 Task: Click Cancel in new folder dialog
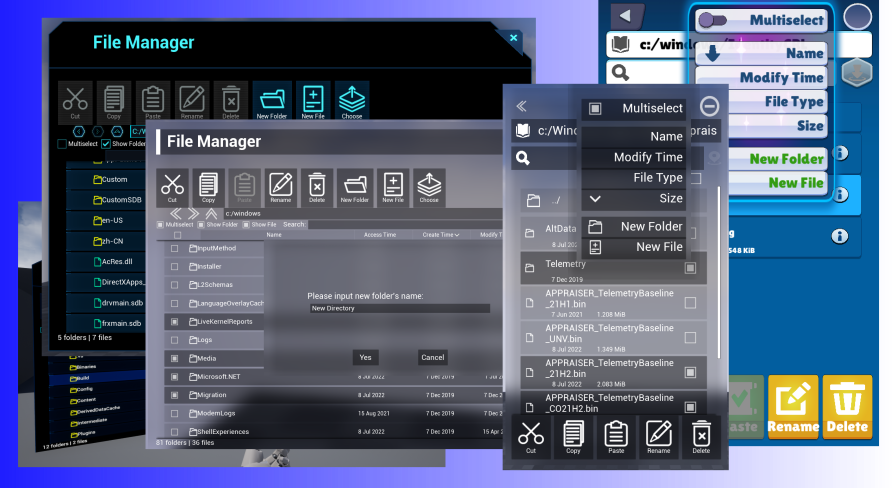tap(433, 357)
